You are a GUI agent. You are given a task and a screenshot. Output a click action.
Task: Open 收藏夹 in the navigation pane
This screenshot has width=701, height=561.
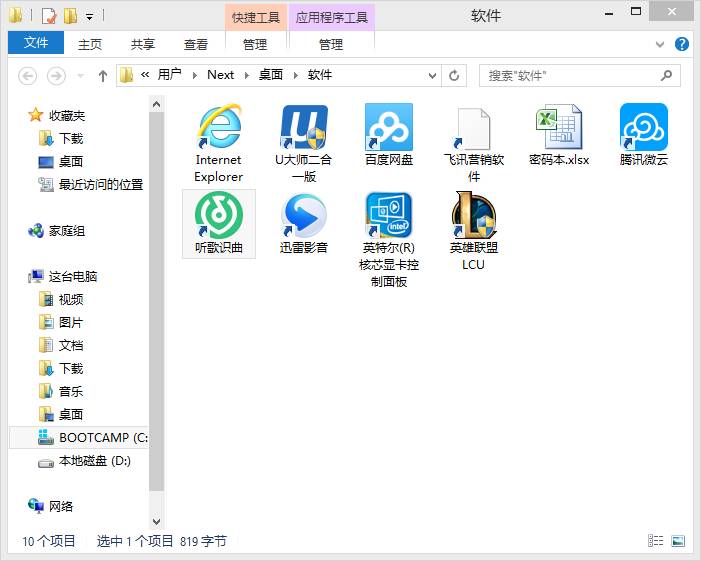56,115
